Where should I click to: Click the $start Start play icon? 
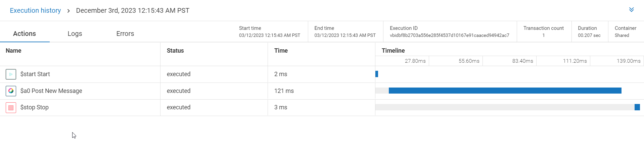(11, 74)
